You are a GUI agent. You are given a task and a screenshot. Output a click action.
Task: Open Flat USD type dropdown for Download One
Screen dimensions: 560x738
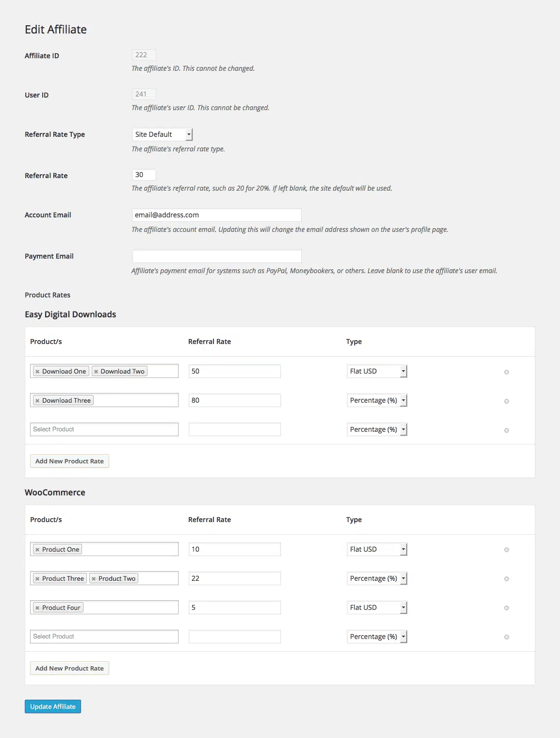[x=377, y=371]
